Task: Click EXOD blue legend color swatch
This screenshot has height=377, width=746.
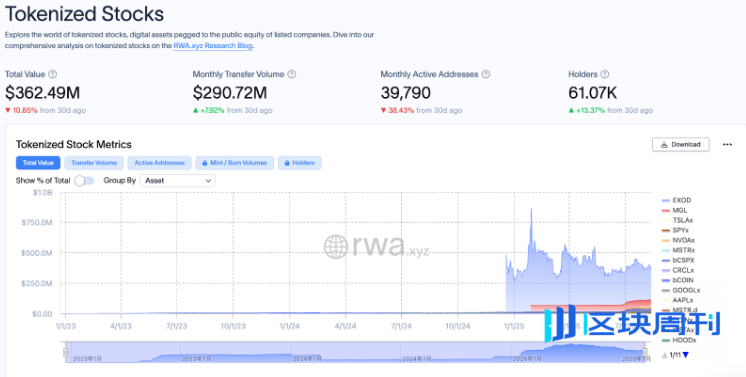Action: (666, 200)
